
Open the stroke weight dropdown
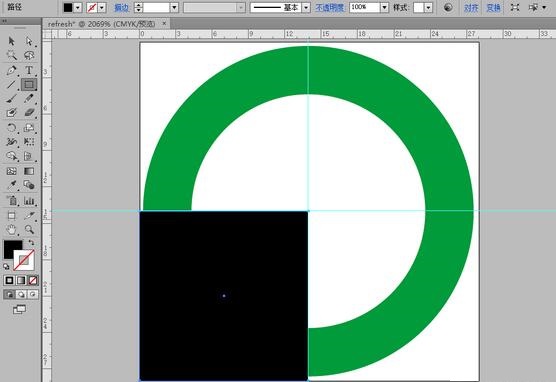(x=174, y=7)
